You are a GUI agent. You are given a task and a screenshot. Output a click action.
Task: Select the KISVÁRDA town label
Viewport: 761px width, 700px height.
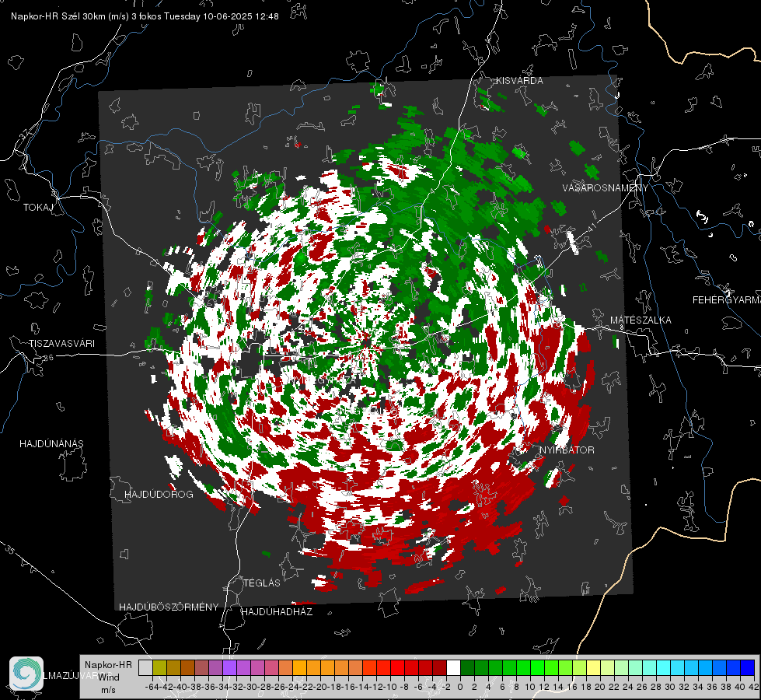(519, 81)
